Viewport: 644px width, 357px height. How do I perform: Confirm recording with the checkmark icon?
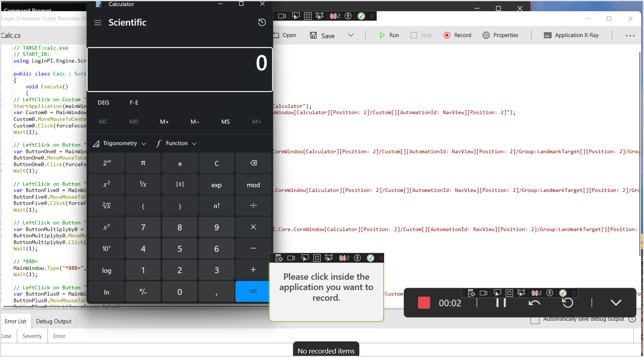(x=616, y=303)
